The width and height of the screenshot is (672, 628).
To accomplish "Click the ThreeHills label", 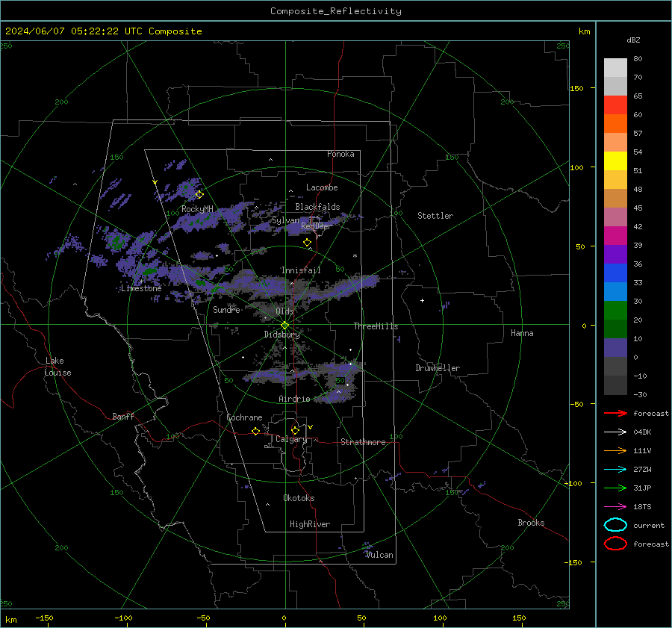I will tap(376, 326).
